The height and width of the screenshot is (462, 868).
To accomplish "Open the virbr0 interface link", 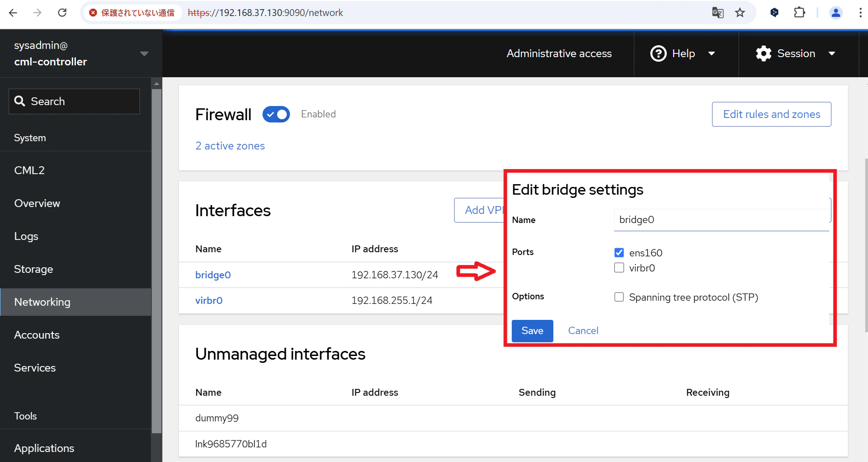I will click(x=209, y=300).
